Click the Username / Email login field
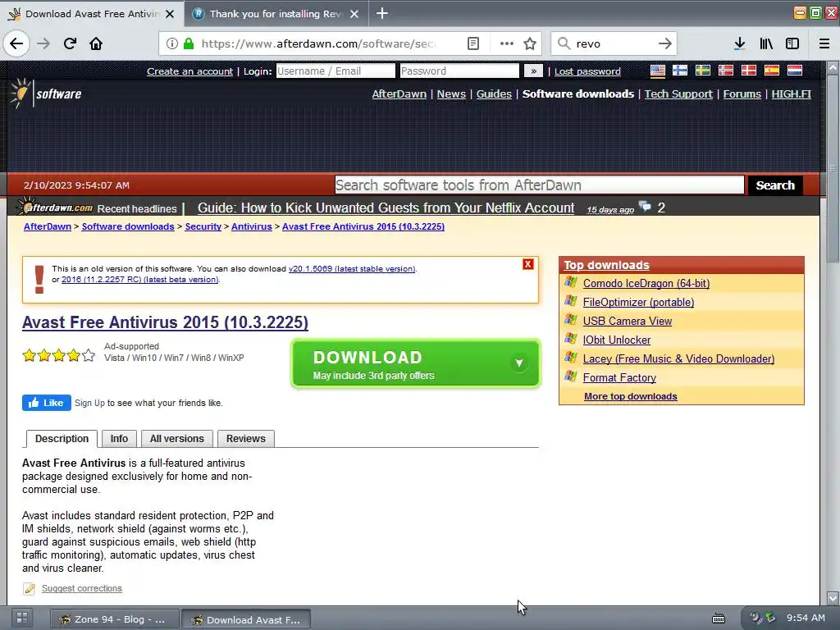 pyautogui.click(x=336, y=71)
